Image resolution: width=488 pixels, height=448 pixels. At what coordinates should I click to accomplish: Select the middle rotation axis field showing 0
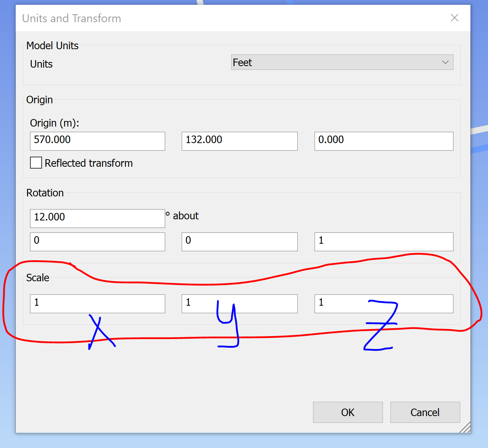coord(239,241)
